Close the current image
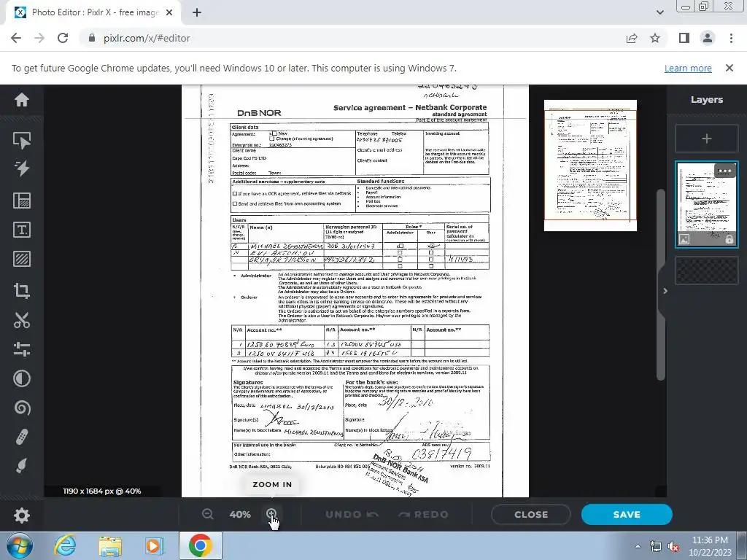The image size is (747, 560). pyautogui.click(x=531, y=514)
